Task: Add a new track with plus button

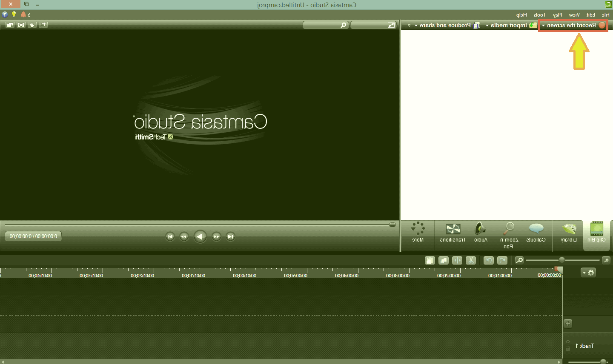Action: click(x=568, y=323)
